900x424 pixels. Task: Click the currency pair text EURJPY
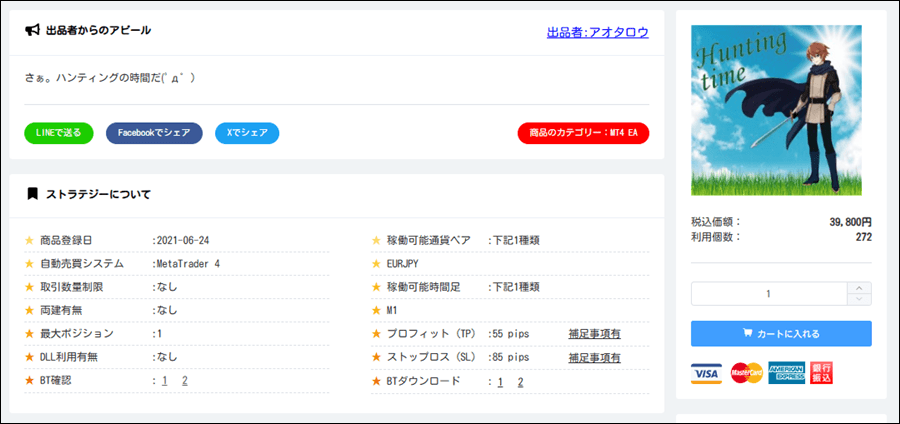(x=402, y=263)
